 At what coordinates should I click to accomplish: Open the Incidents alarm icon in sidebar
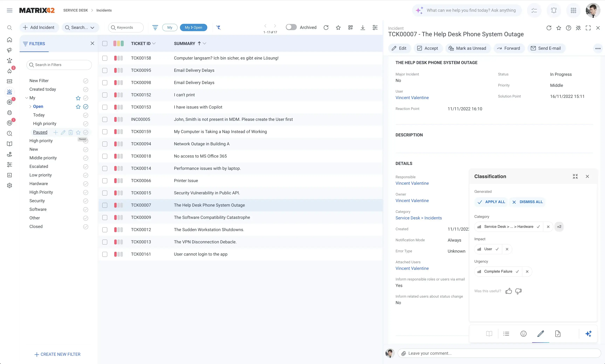[x=10, y=92]
